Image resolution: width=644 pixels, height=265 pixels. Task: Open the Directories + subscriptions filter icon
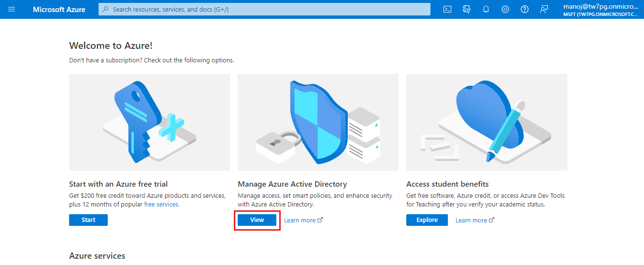coord(467,9)
